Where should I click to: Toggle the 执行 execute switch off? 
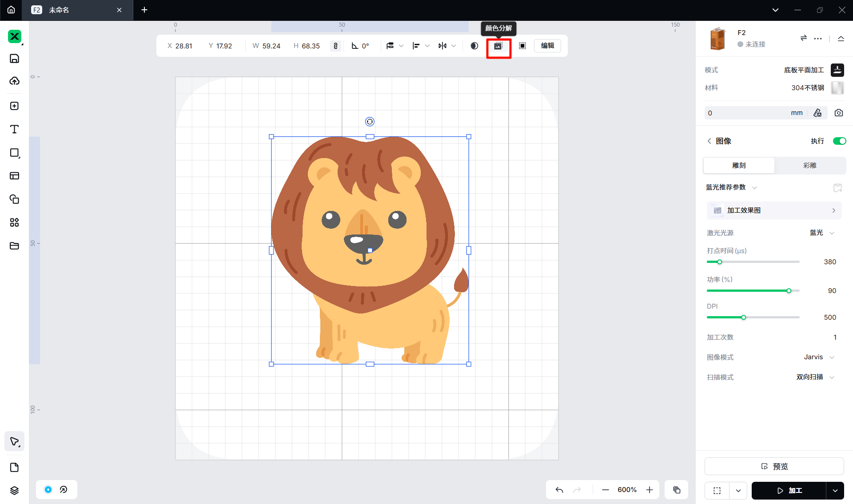pos(839,141)
